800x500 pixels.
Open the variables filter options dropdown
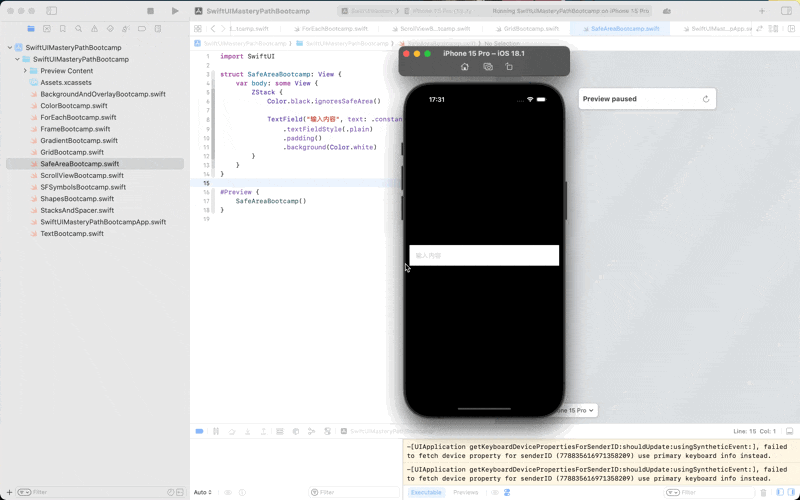[x=316, y=492]
